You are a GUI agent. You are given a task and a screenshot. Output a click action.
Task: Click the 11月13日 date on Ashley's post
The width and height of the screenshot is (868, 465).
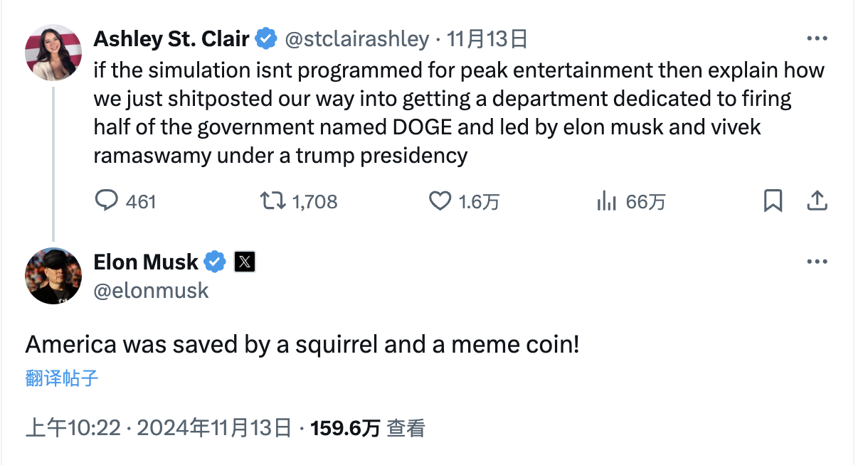(487, 39)
